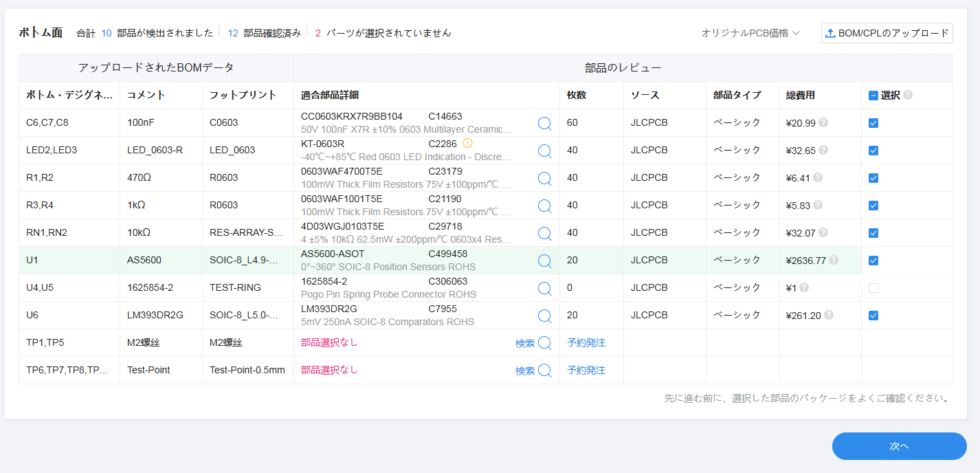Click 部品選択なし in TP1,TP5 row
The width and height of the screenshot is (980, 473).
329,342
